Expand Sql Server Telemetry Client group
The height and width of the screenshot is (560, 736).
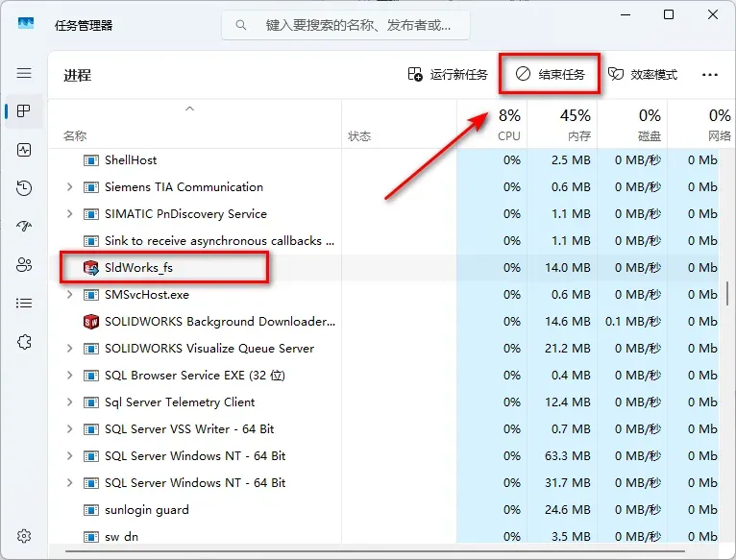point(69,402)
